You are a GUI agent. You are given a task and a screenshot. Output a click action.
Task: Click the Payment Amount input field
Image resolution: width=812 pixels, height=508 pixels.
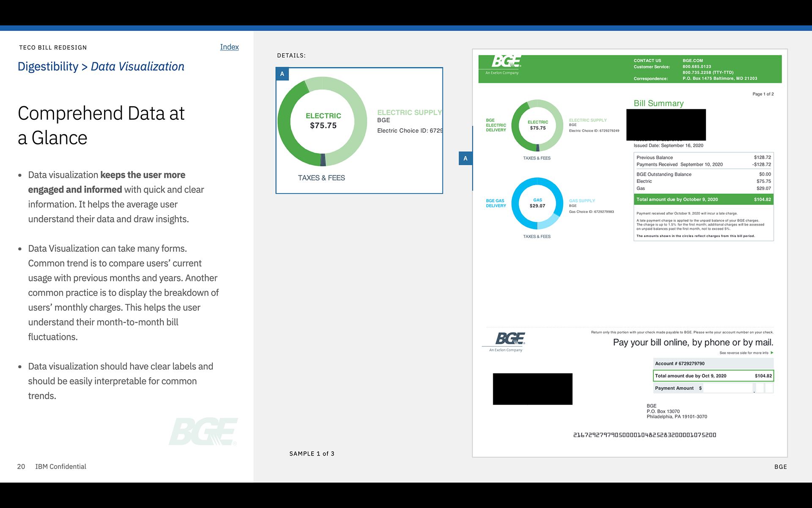click(728, 388)
